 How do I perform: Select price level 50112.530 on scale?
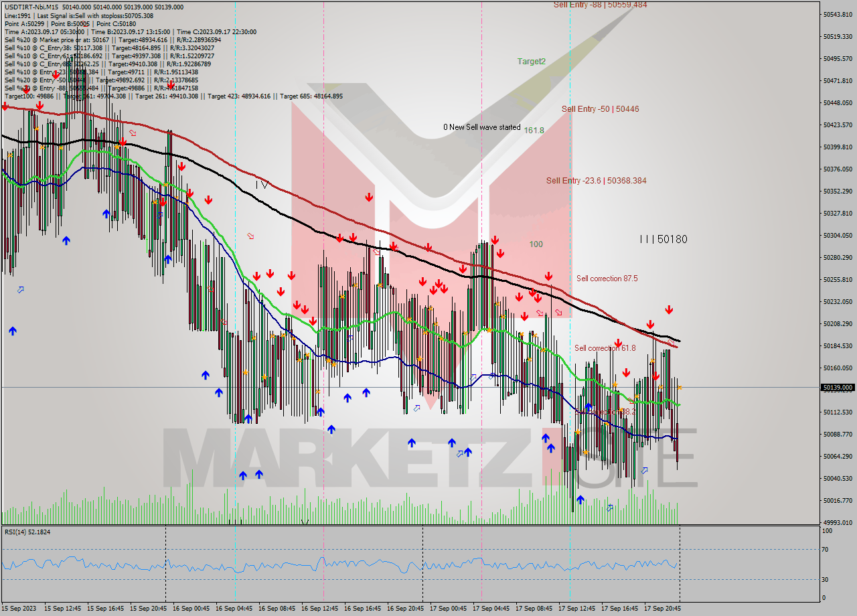coord(838,412)
